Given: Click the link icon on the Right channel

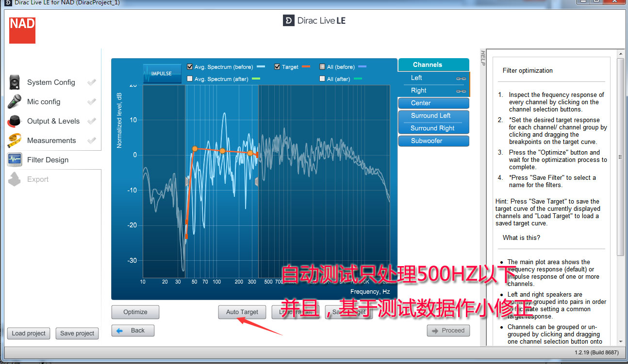Looking at the screenshot, I should pos(461,91).
